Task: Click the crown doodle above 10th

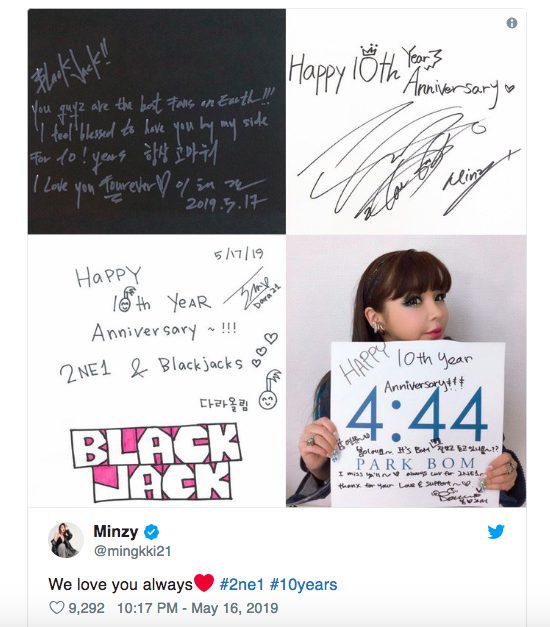Action: [370, 50]
